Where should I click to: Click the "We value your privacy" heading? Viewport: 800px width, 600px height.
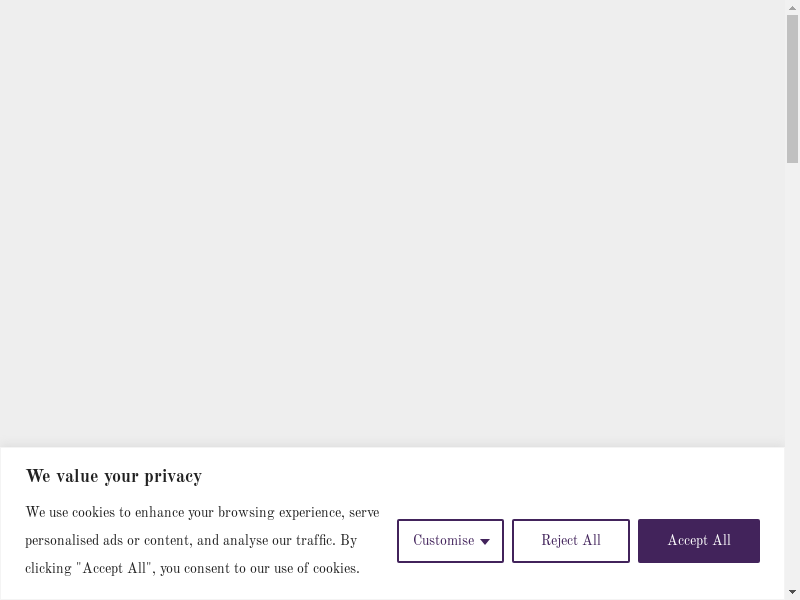click(114, 477)
